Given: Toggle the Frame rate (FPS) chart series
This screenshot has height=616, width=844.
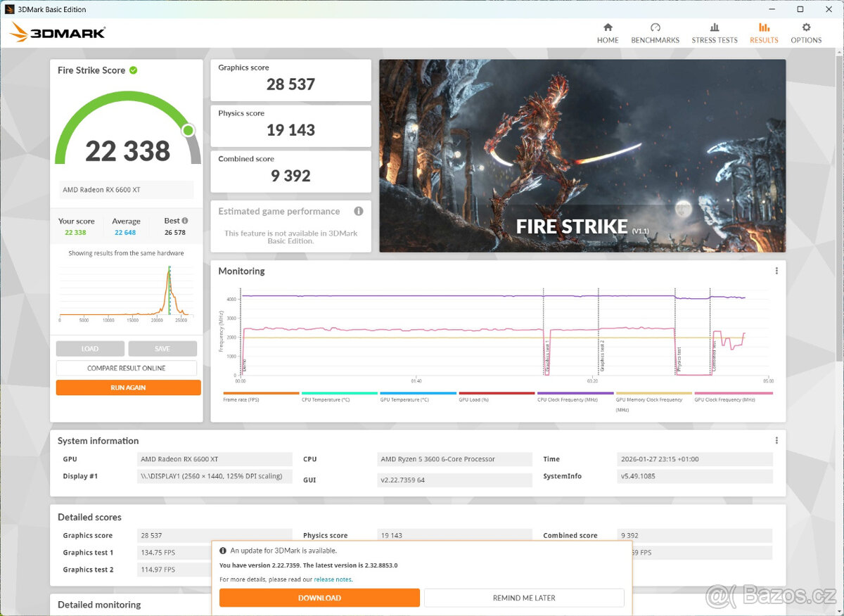Looking at the screenshot, I should (260, 394).
